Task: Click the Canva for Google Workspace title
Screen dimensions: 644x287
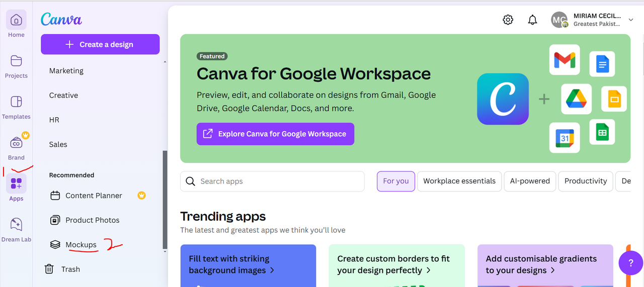Action: coord(313,74)
